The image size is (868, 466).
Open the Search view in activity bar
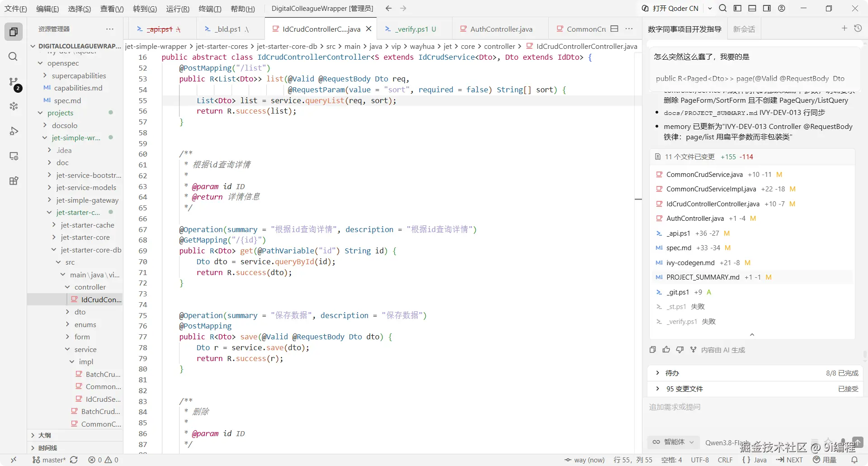(x=13, y=56)
